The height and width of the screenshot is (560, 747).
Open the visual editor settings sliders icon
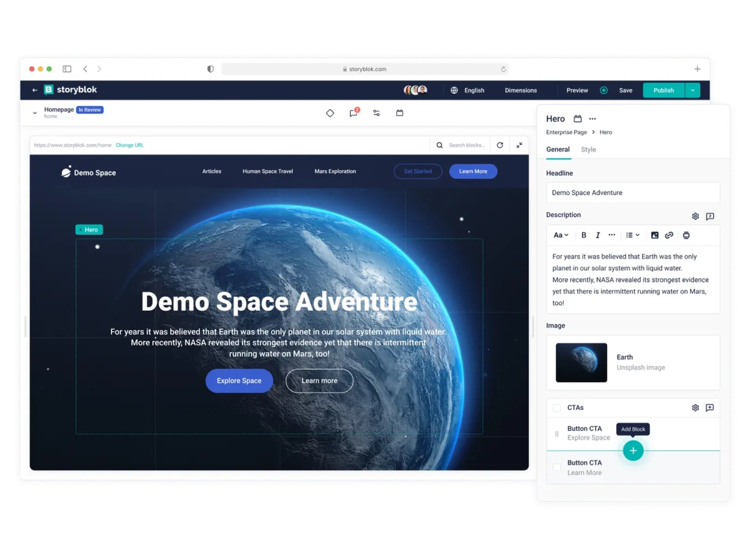click(x=376, y=113)
